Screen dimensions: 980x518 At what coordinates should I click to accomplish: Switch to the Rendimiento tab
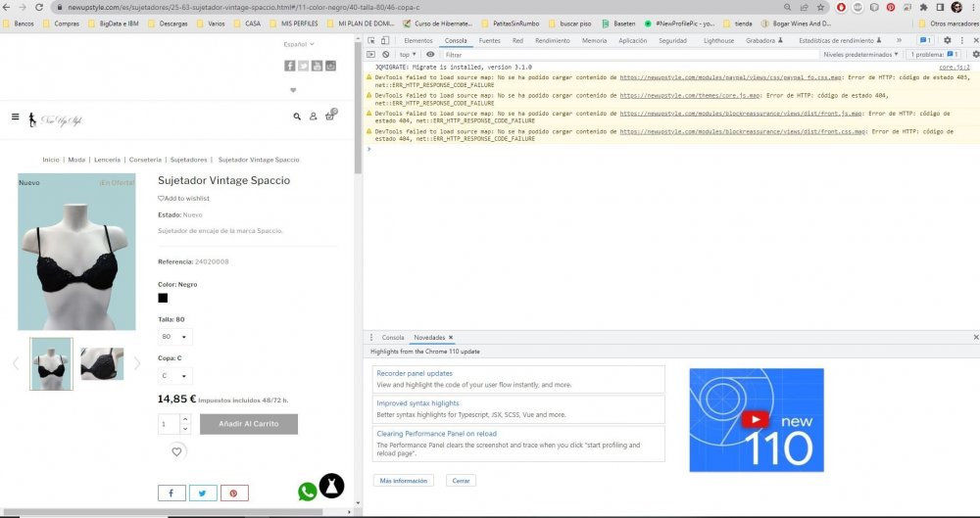point(553,40)
